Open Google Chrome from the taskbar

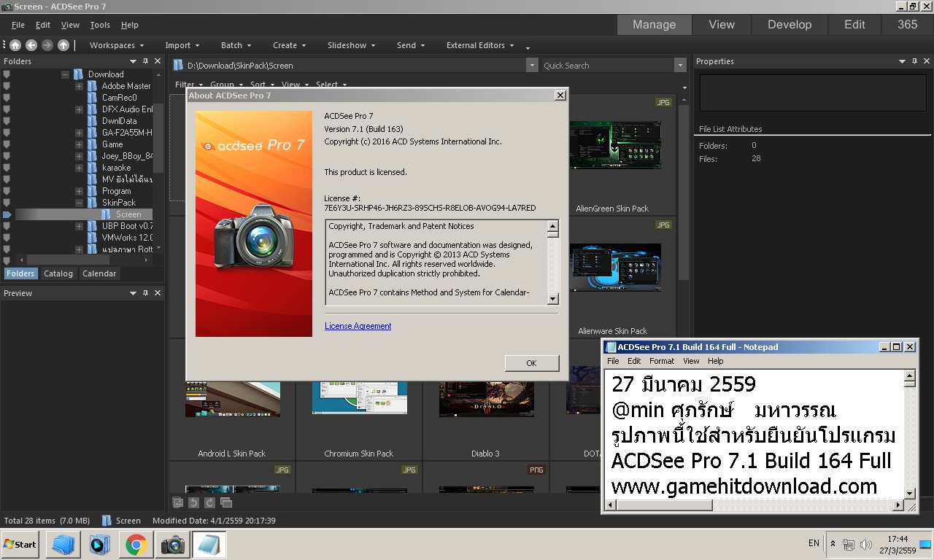click(x=136, y=544)
